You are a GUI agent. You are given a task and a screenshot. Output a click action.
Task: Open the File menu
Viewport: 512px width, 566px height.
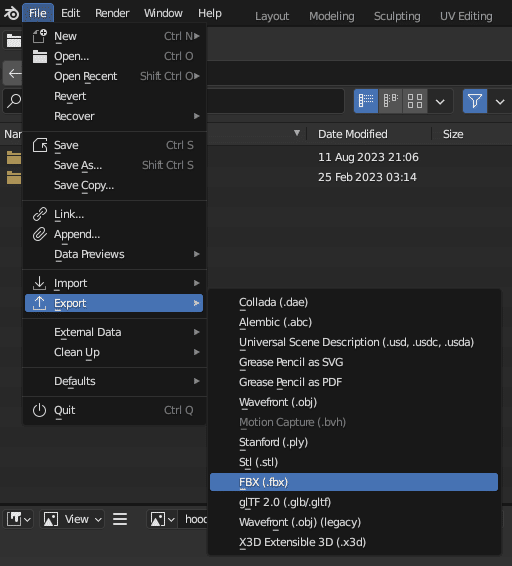tap(38, 13)
